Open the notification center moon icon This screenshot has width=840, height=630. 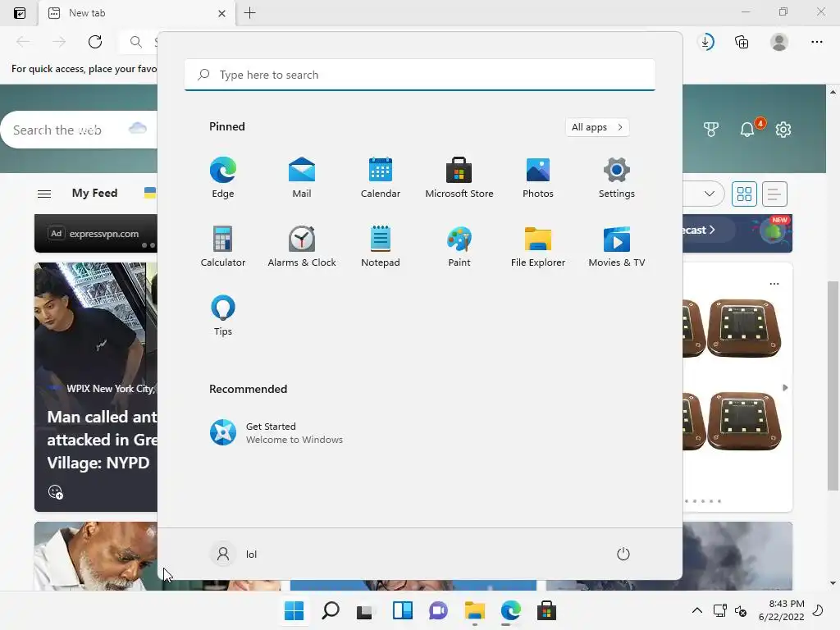point(819,610)
